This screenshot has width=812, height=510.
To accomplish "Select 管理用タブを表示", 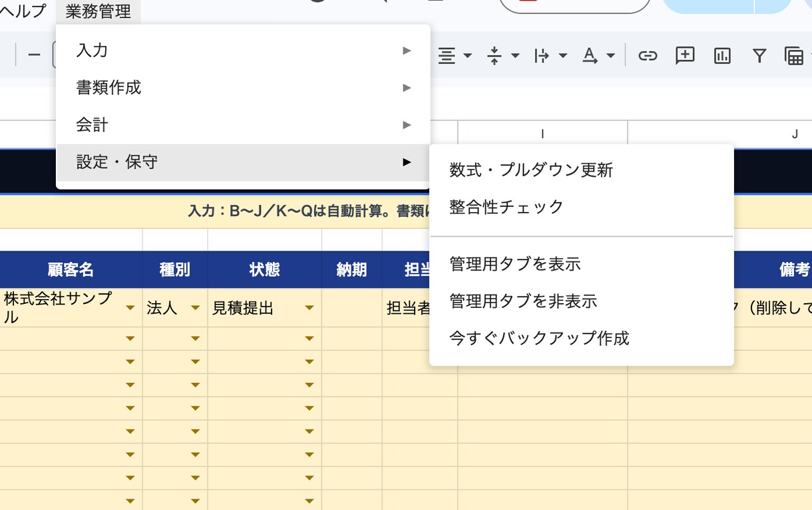I will pos(582,265).
